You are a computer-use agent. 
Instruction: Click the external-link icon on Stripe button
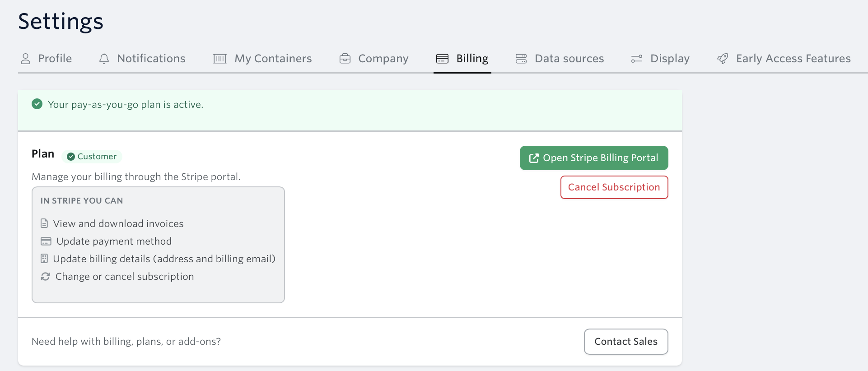pyautogui.click(x=534, y=158)
